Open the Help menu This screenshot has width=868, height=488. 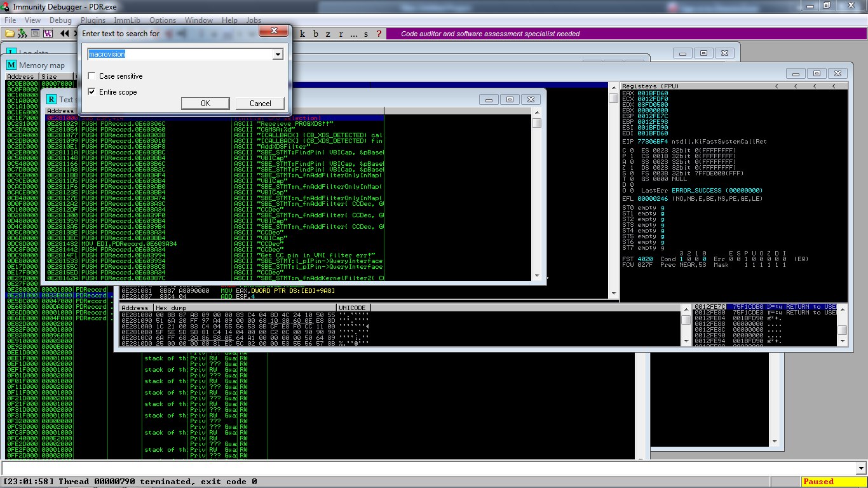click(229, 20)
